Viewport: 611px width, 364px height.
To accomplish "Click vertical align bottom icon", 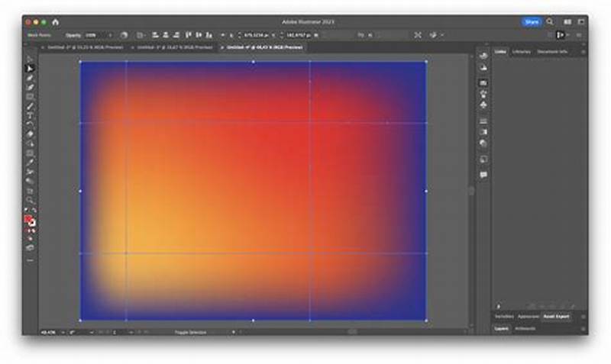I will click(209, 35).
